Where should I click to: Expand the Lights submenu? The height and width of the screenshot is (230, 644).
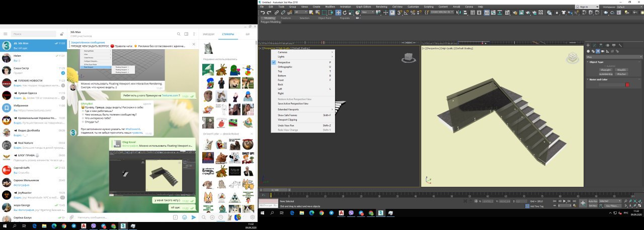click(303, 56)
